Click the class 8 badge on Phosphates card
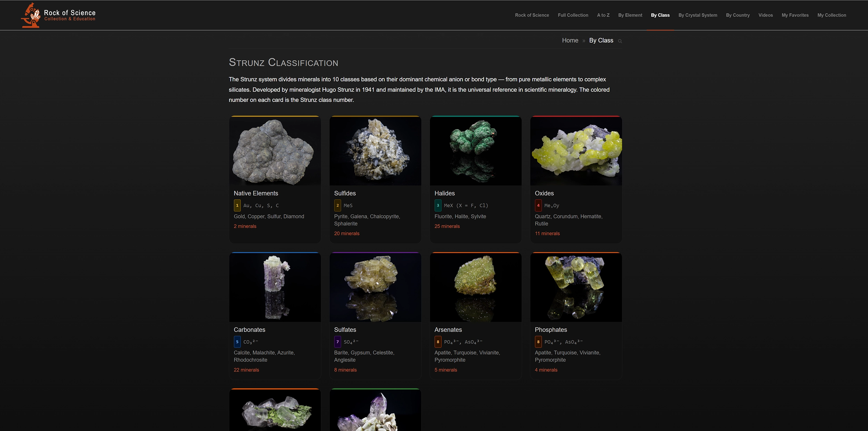868x431 pixels. [538, 342]
